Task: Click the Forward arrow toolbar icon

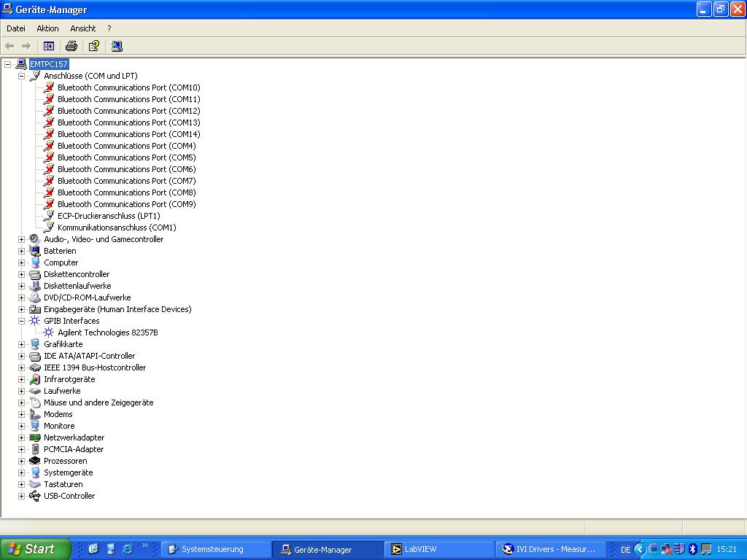Action: click(26, 46)
